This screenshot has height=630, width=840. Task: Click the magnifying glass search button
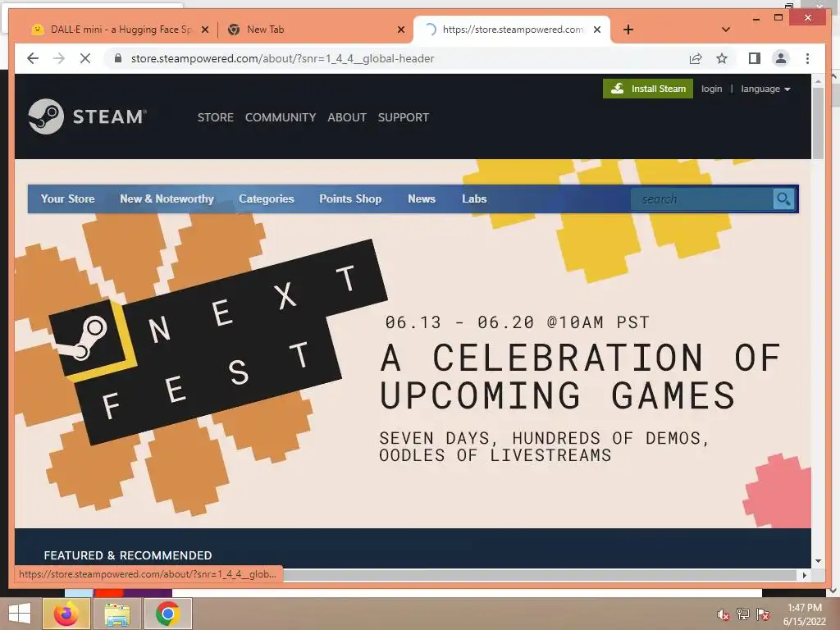(x=783, y=199)
